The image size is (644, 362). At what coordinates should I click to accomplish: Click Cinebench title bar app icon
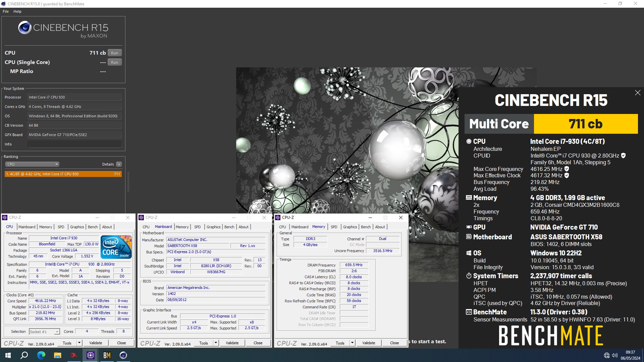pos(4,4)
